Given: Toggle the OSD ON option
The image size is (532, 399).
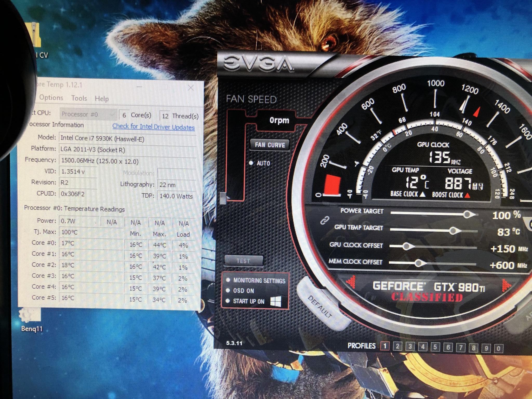Looking at the screenshot, I should click(228, 290).
